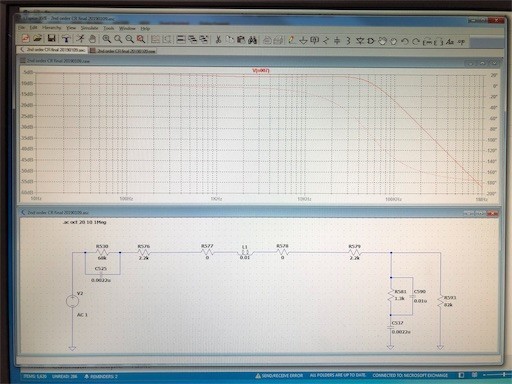This screenshot has height=384, width=512.
Task: Select resistor R578 in the schematic
Action: coord(282,253)
